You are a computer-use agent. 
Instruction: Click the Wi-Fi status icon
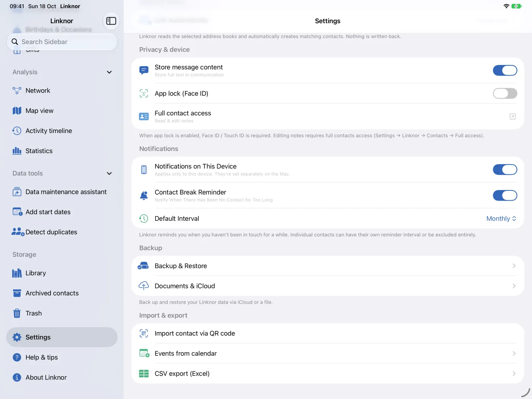(506, 6)
